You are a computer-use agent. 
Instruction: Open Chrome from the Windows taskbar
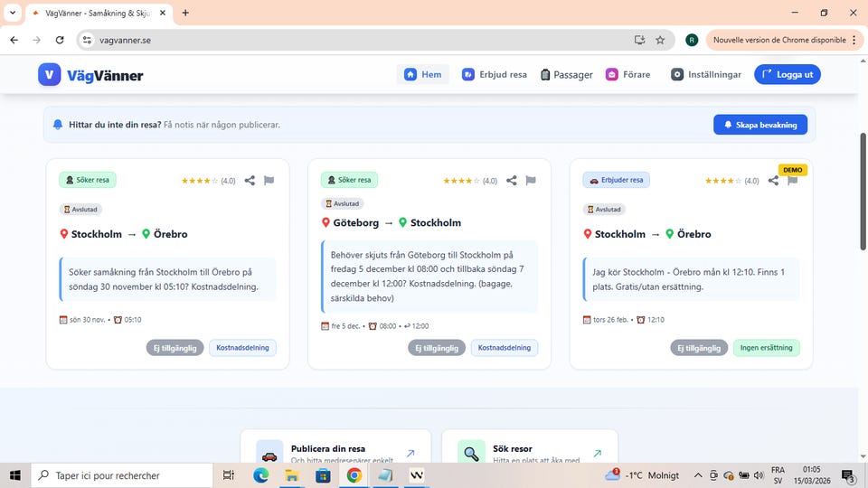[354, 475]
